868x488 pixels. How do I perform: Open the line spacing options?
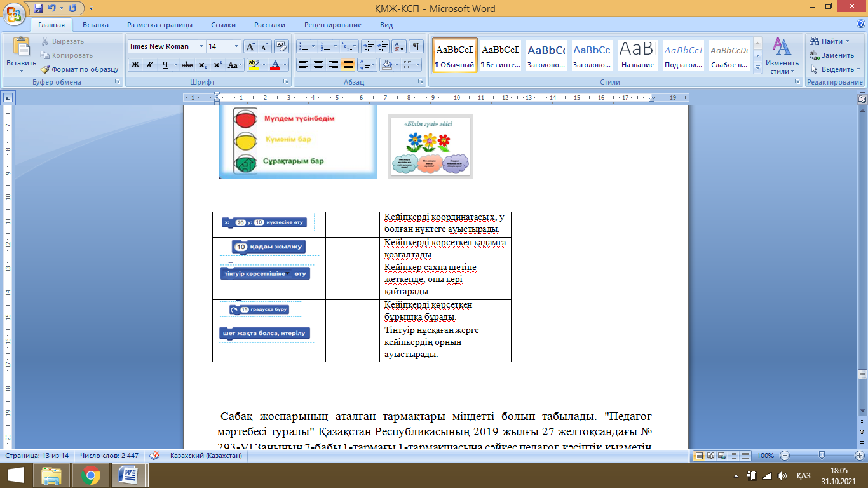click(367, 65)
